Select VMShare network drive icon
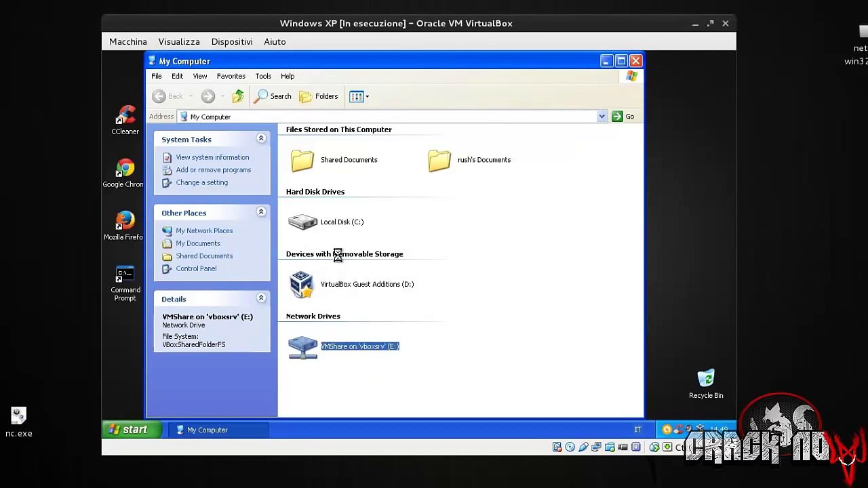868x488 pixels. [302, 347]
